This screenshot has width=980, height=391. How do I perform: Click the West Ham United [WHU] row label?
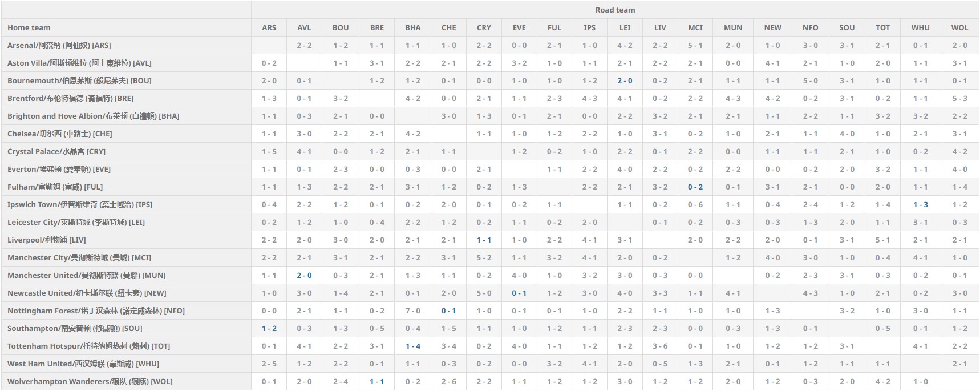pyautogui.click(x=83, y=364)
